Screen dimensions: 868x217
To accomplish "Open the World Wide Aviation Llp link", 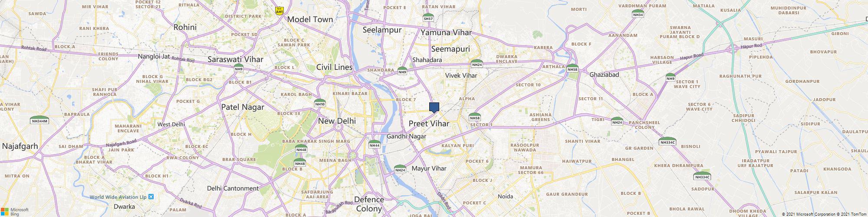I will point(118,197).
